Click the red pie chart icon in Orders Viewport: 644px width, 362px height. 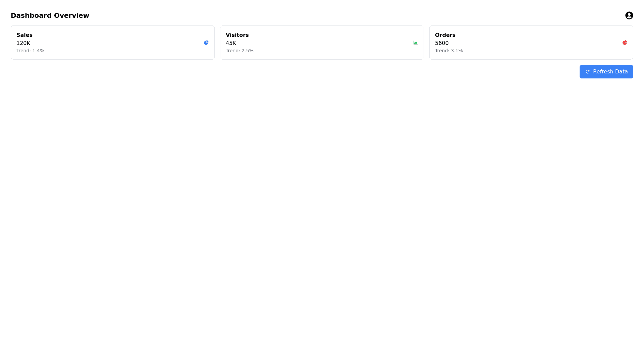625,43
